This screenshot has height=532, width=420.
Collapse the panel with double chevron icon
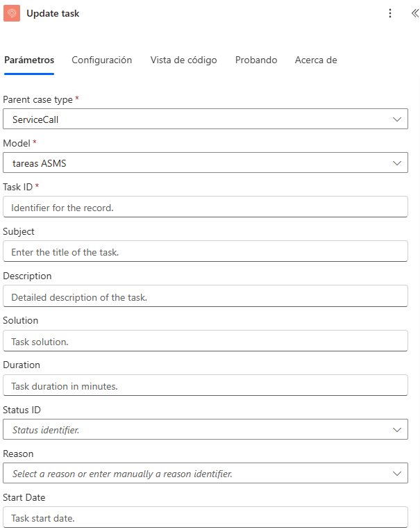414,13
